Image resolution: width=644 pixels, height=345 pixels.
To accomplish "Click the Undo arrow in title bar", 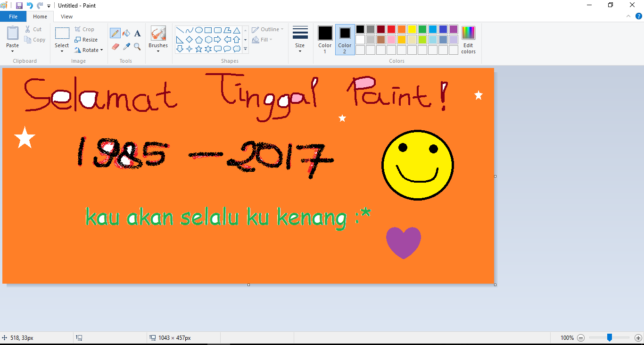I will (29, 6).
